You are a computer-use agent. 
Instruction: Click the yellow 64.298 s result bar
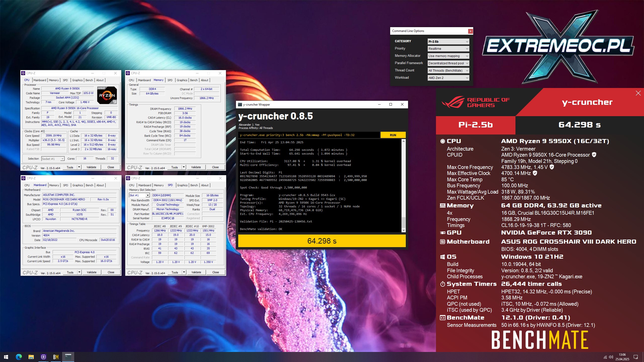point(322,241)
